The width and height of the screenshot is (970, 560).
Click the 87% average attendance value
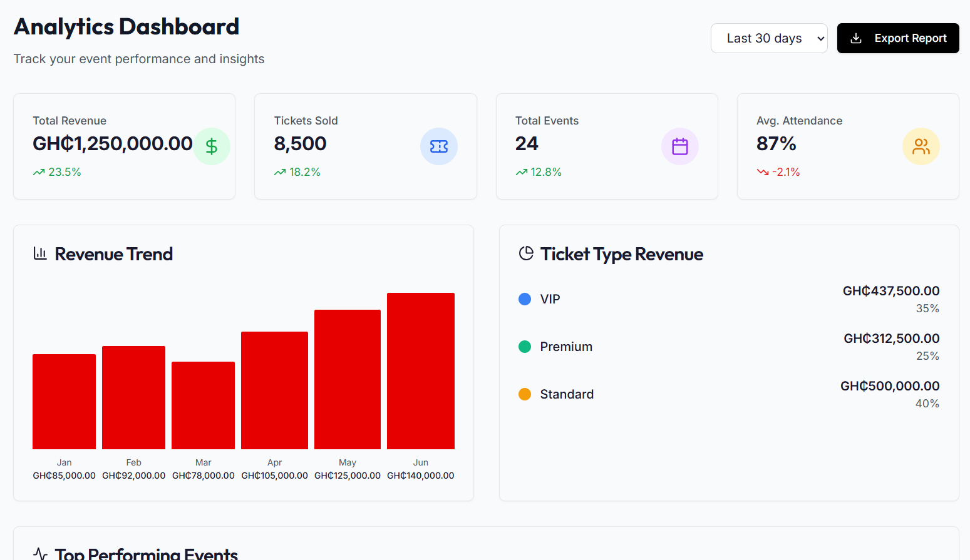click(777, 144)
